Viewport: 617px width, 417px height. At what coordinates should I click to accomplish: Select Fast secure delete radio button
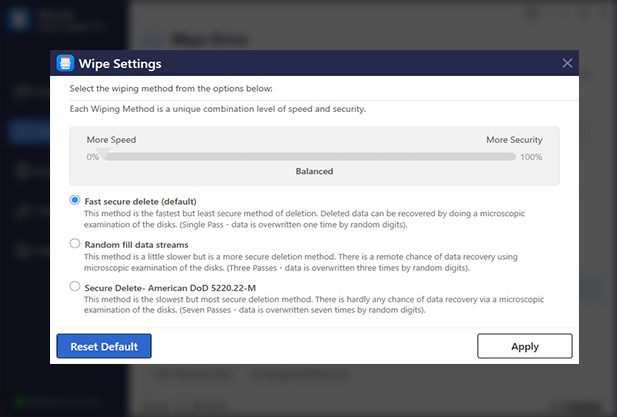[75, 200]
